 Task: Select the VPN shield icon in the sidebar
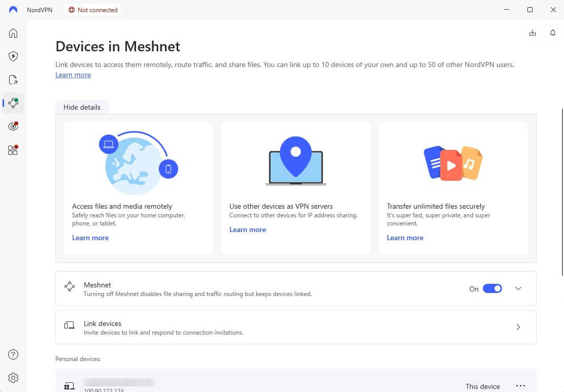13,56
